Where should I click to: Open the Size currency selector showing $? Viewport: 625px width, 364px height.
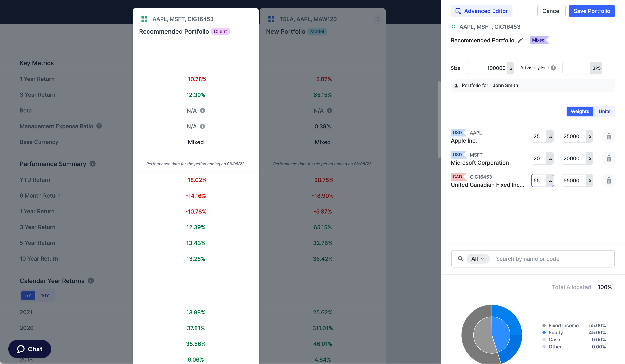(x=511, y=68)
